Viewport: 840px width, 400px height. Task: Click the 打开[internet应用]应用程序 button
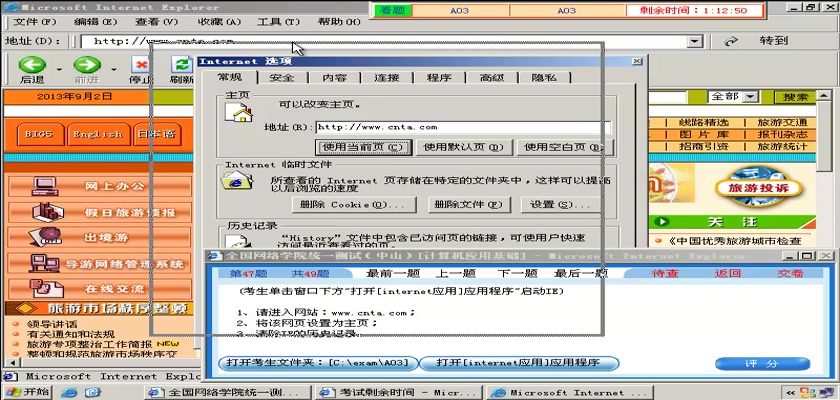pyautogui.click(x=519, y=363)
